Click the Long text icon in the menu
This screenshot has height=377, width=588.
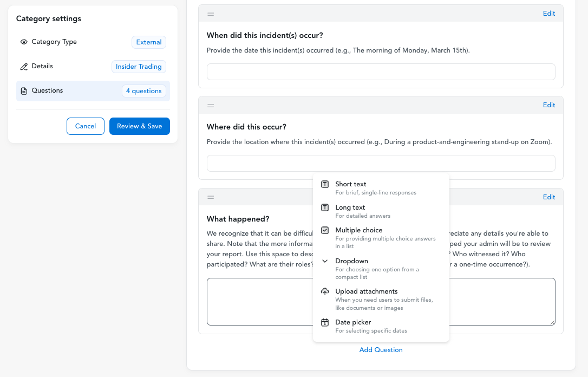(325, 207)
